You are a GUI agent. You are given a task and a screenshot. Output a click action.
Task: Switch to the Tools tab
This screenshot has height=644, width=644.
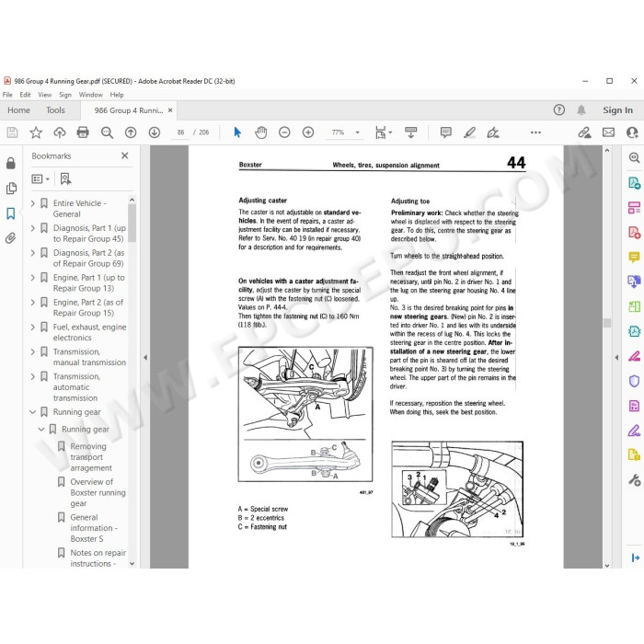coord(55,110)
